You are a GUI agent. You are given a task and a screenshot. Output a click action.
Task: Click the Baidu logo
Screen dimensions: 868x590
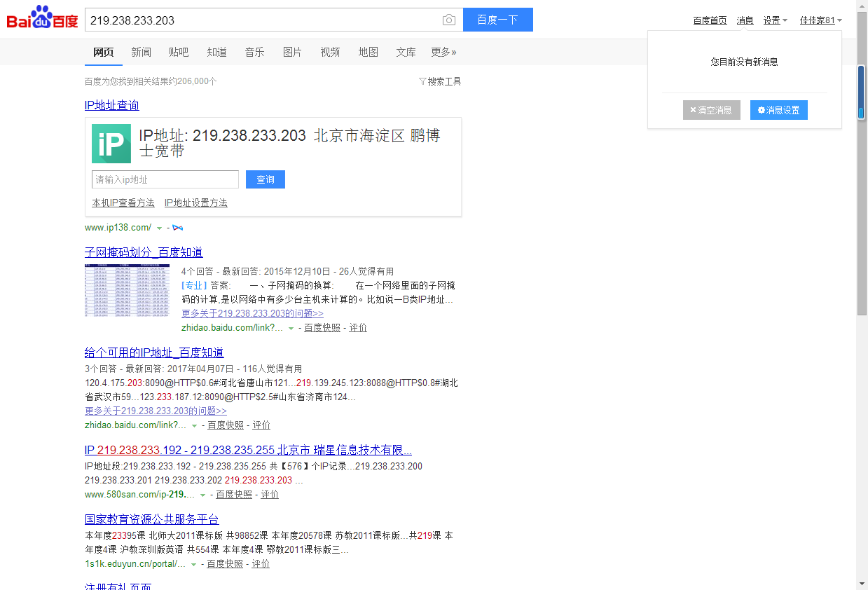click(x=42, y=19)
